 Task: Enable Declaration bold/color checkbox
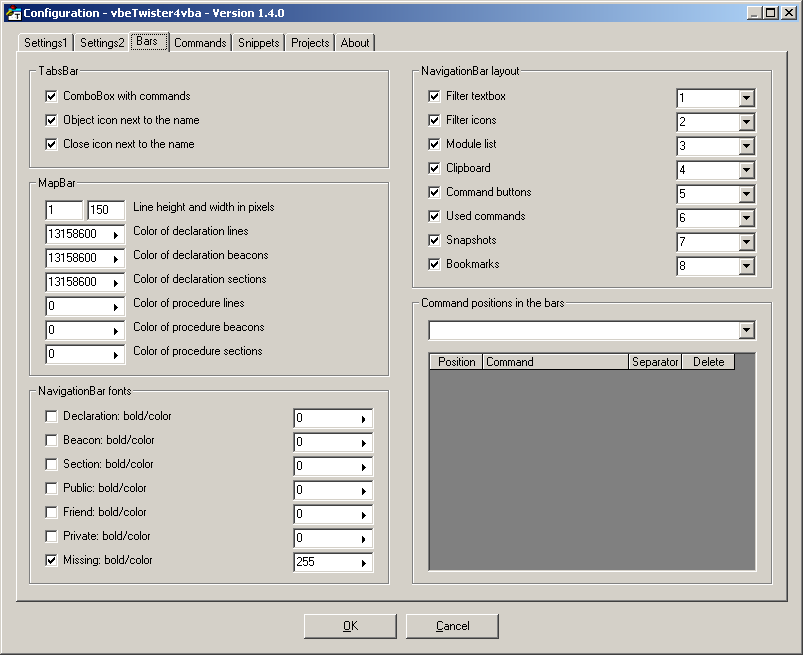pos(51,416)
